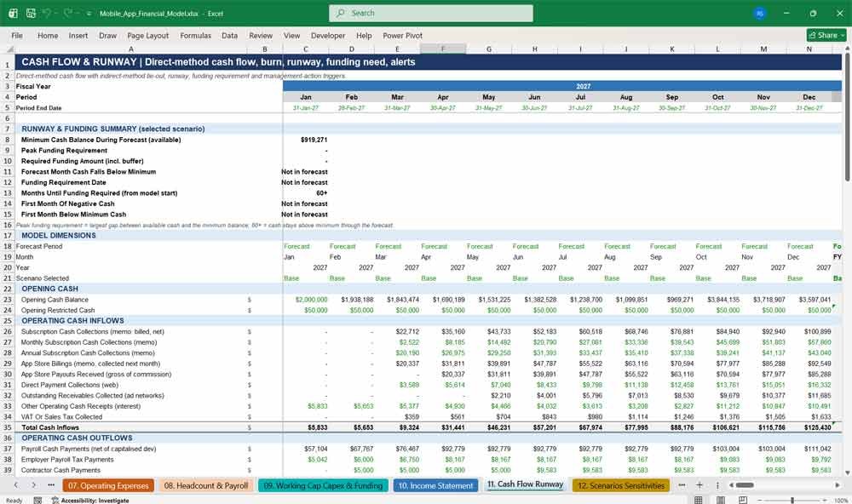Click zoom in plus button

pyautogui.click(x=826, y=501)
